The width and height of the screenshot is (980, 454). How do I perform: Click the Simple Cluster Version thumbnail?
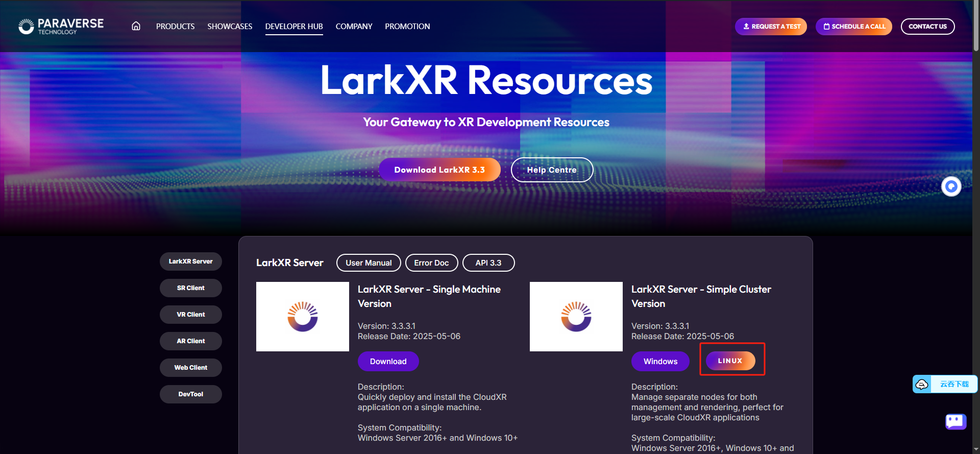pos(576,317)
